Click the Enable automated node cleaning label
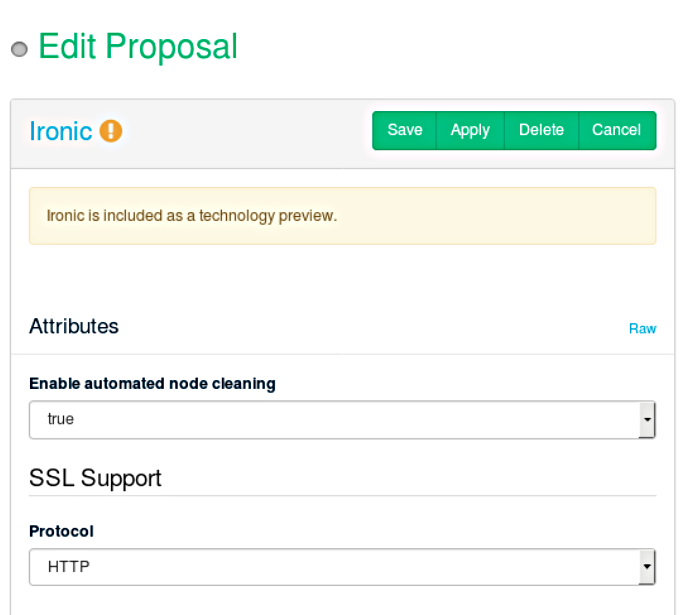Screen dimensions: 686x615 click(152, 383)
